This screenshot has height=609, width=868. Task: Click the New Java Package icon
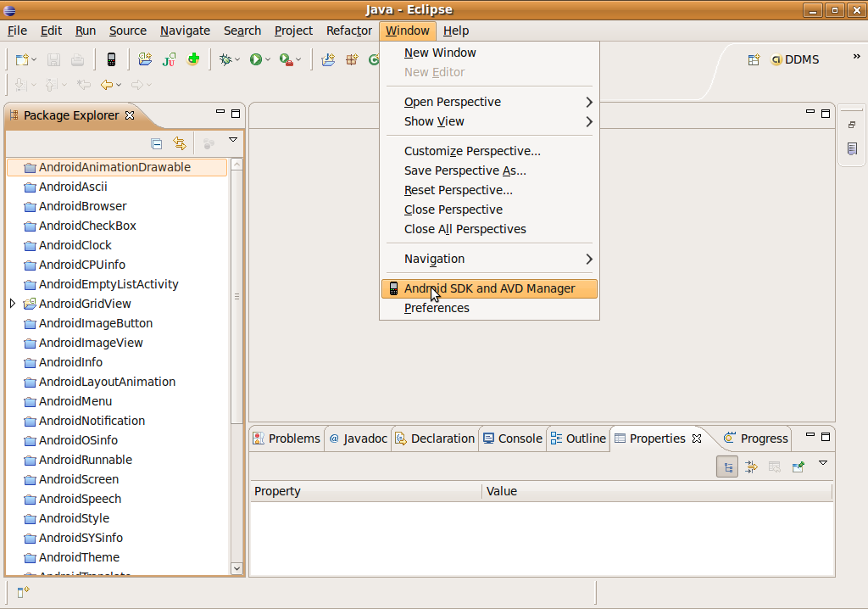point(352,59)
